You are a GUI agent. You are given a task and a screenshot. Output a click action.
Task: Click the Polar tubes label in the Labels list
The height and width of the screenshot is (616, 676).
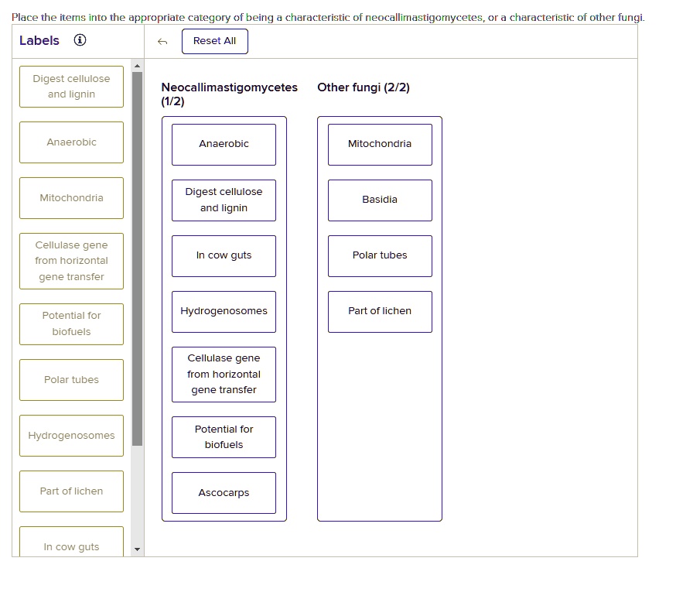click(72, 380)
